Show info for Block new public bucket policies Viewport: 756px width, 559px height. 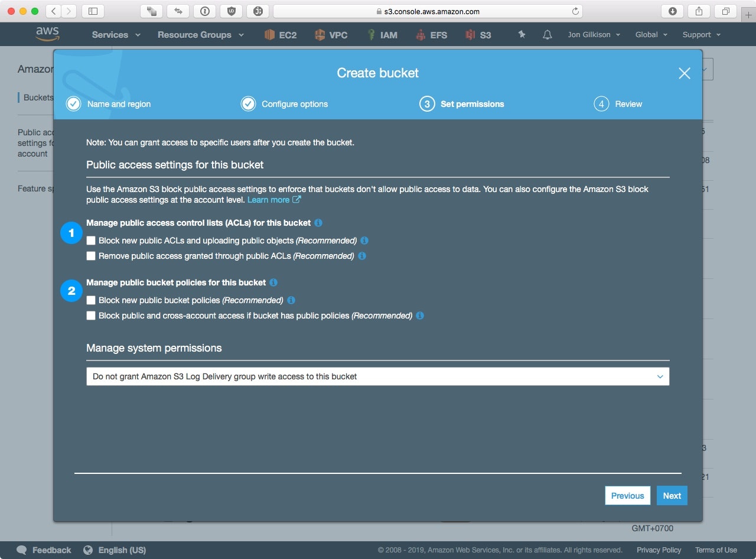[x=291, y=300]
